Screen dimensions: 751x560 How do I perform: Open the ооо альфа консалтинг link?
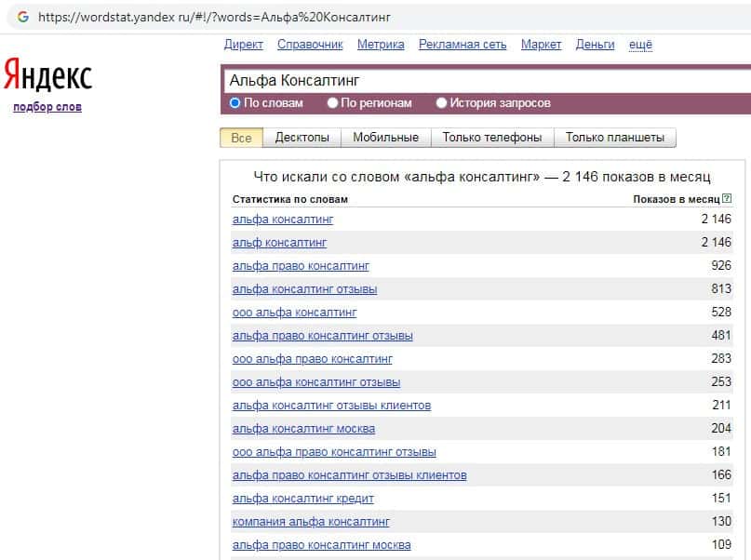[295, 312]
